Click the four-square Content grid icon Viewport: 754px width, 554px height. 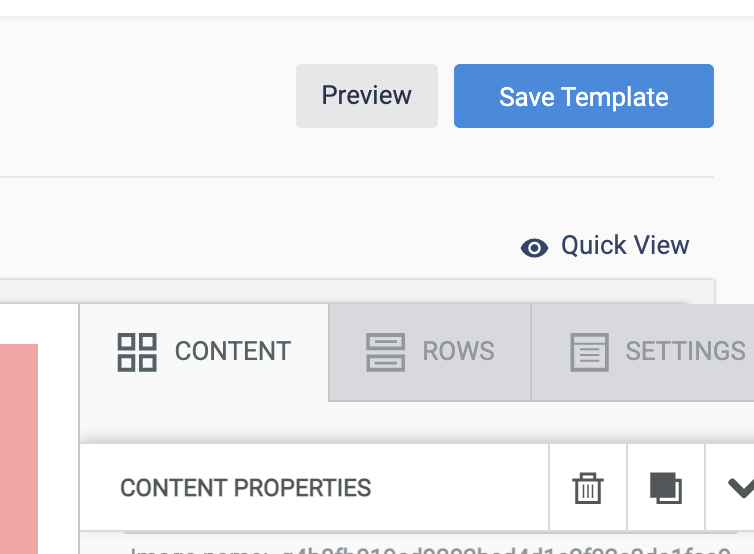137,352
